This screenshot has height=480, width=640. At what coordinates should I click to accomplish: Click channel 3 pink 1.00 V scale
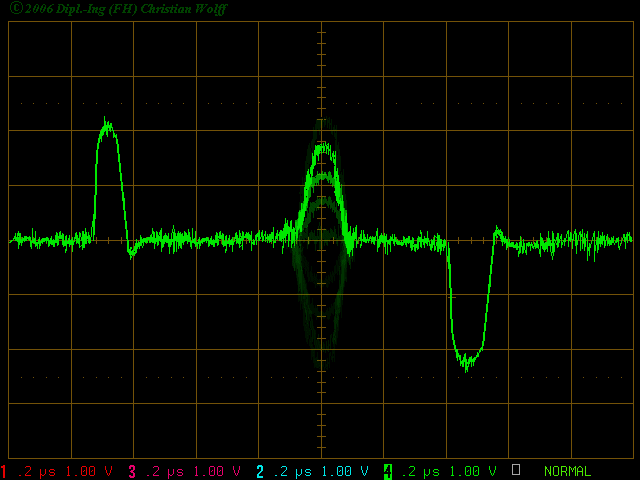pos(217,471)
